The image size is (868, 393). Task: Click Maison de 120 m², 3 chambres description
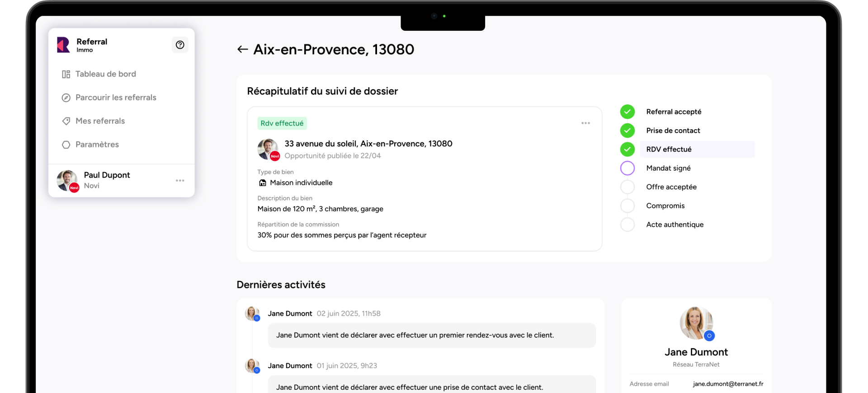point(321,209)
